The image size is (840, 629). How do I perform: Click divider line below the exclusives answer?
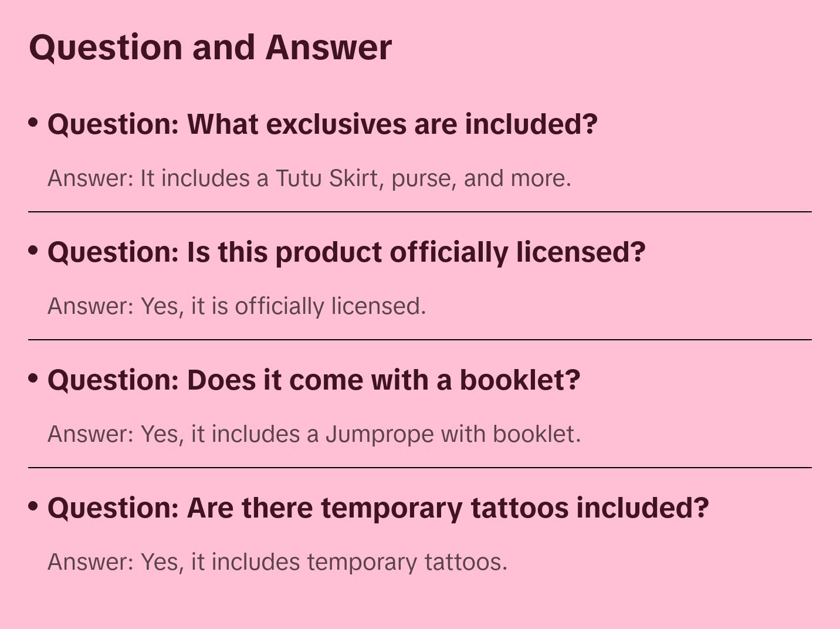point(419,212)
